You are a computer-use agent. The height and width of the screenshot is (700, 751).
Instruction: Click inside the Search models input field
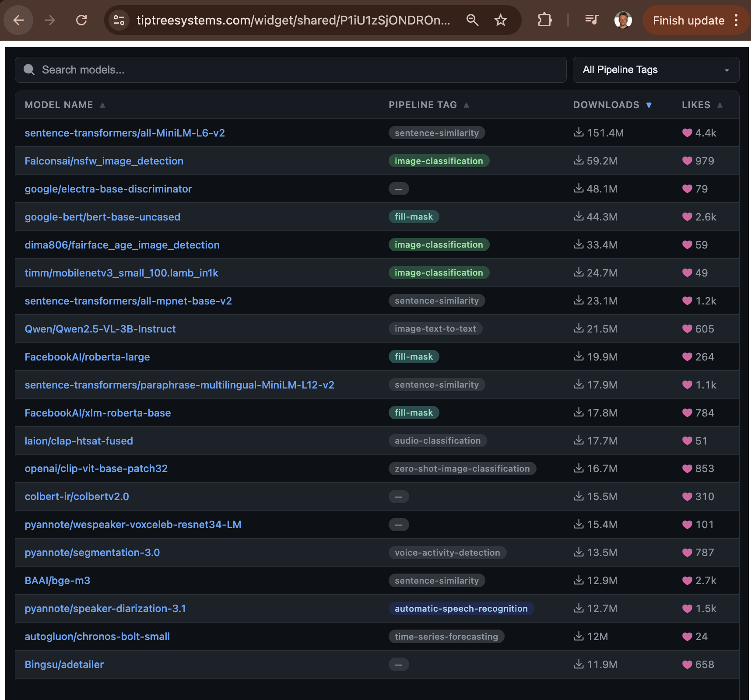click(x=175, y=70)
